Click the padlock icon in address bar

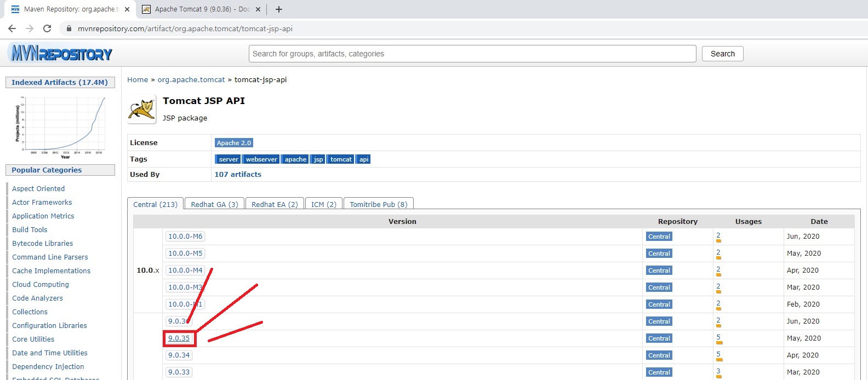[x=69, y=28]
